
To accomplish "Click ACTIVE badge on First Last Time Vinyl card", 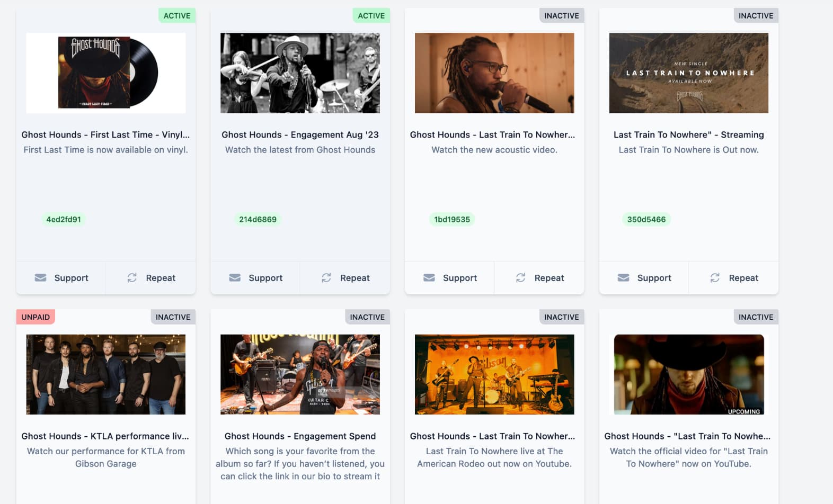I will point(177,16).
